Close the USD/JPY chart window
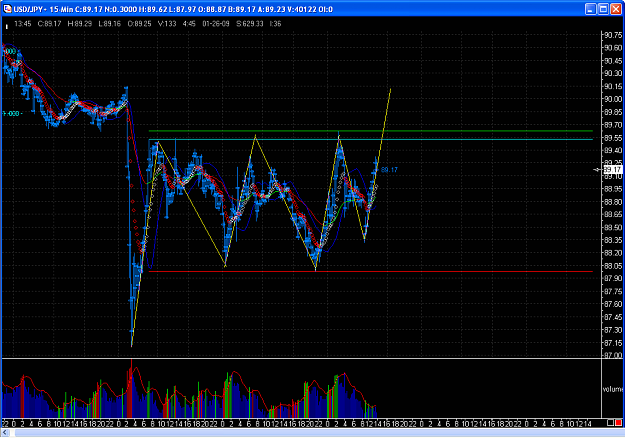The height and width of the screenshot is (438, 625). click(x=616, y=9)
